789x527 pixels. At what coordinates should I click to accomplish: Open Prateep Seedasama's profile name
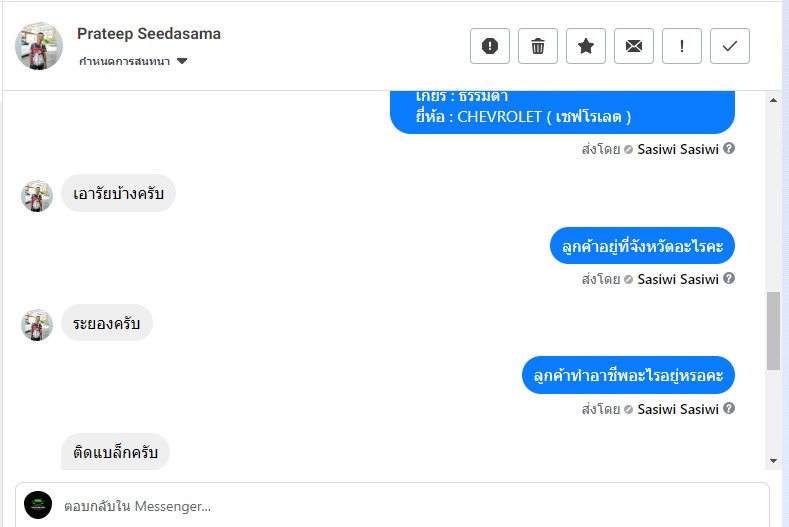coord(149,34)
